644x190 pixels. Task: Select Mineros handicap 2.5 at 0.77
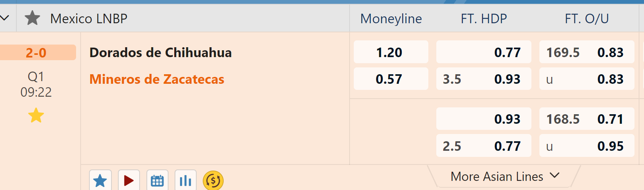[483, 146]
